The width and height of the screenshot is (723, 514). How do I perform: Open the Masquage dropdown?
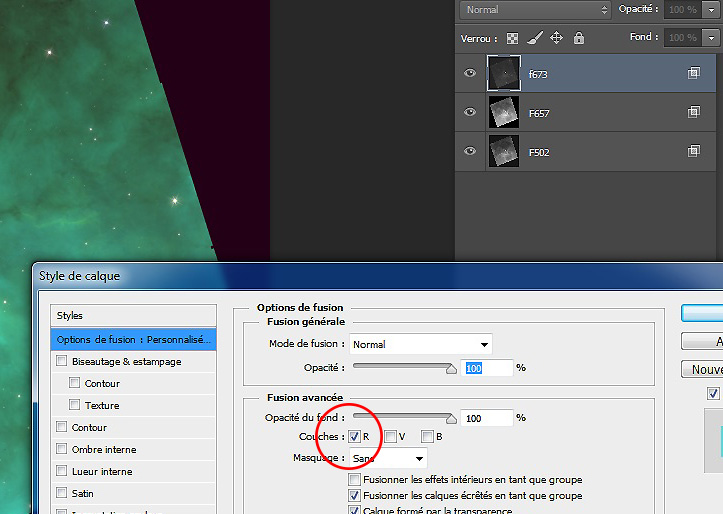coord(387,458)
